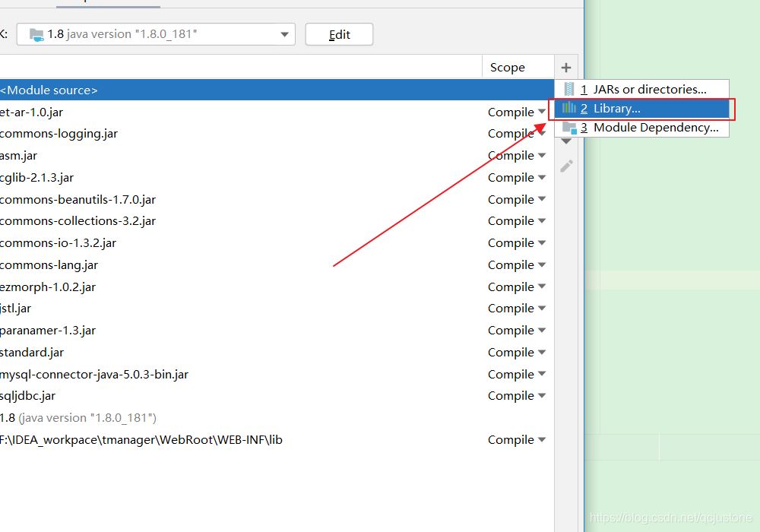Select the Module source row
Viewport: 760px width, 532px height.
pyautogui.click(x=228, y=90)
